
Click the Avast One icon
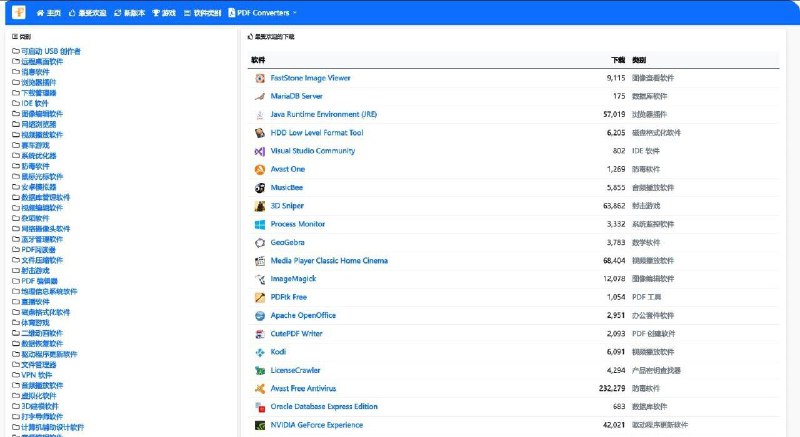pyautogui.click(x=259, y=169)
